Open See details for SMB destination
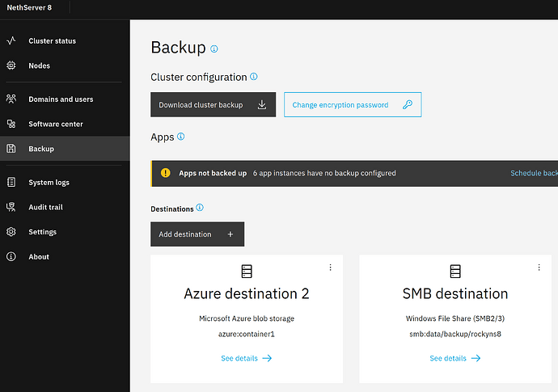The height and width of the screenshot is (392, 558). [454, 358]
